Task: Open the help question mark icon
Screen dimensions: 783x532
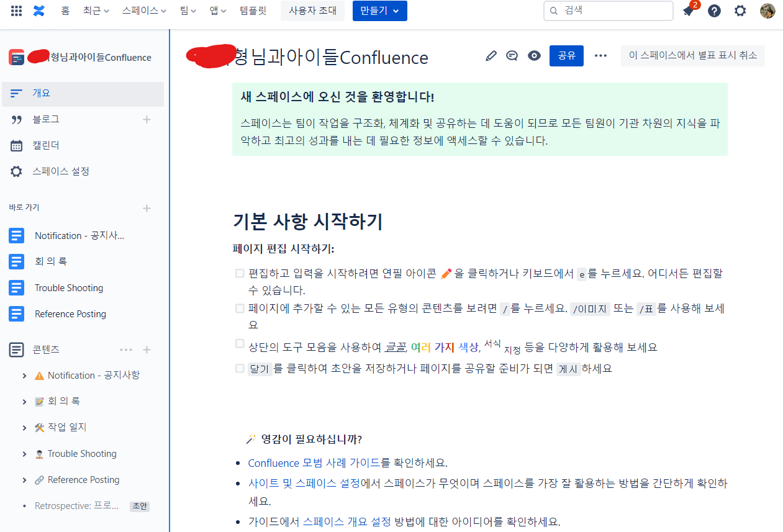Action: [x=714, y=11]
